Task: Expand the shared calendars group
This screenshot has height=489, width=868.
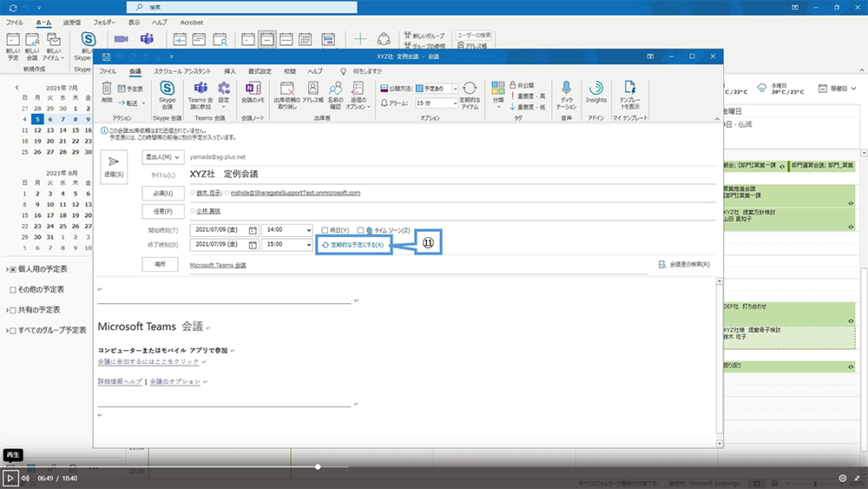Action: [x=7, y=310]
